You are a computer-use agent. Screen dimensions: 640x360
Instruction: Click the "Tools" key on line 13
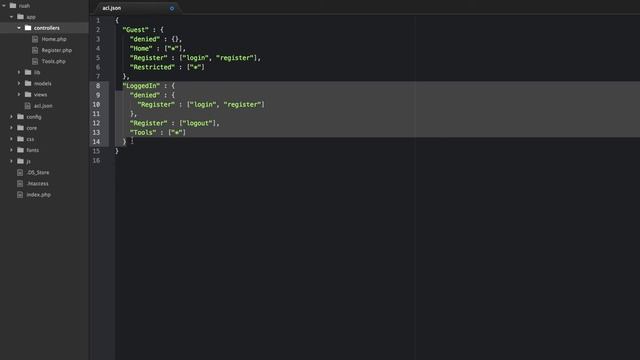coord(143,133)
